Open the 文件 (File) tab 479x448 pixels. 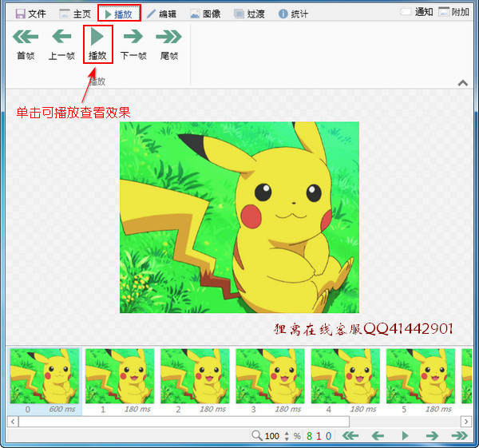30,14
